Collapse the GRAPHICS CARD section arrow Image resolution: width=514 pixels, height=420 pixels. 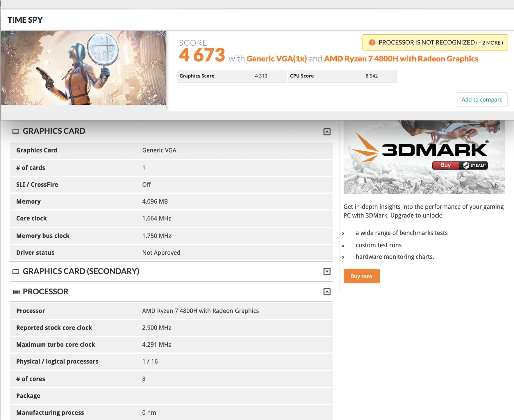pyautogui.click(x=327, y=131)
